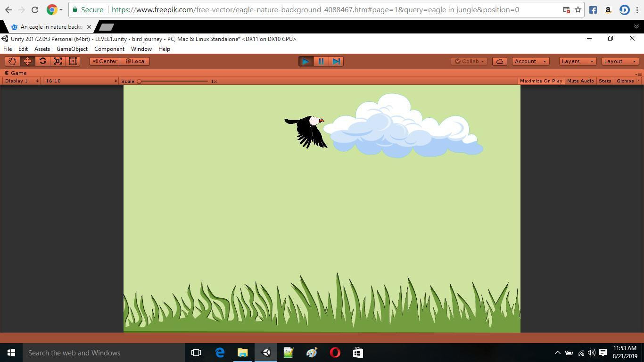
Task: Stop play mode with Play button
Action: point(305,61)
